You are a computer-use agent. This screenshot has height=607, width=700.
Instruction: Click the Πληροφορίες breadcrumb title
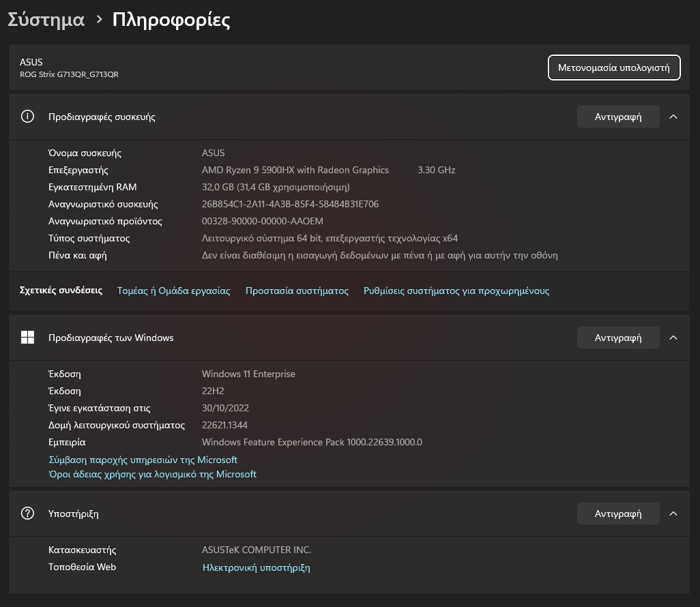pos(171,20)
